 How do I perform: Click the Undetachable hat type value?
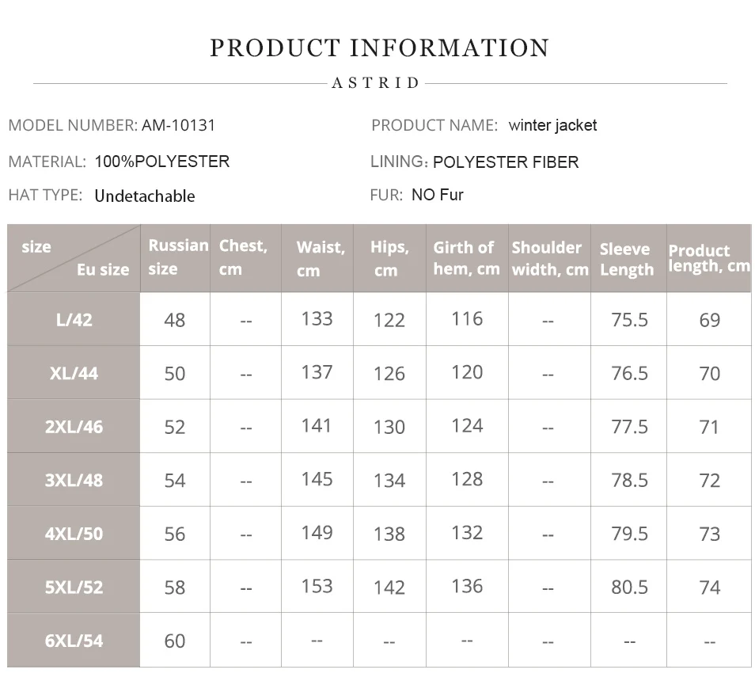pos(145,196)
